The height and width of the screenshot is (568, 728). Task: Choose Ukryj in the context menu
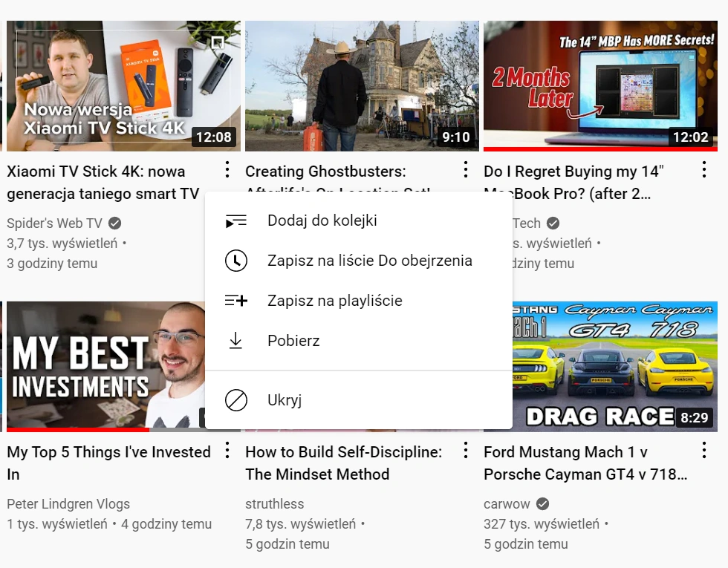(359, 400)
